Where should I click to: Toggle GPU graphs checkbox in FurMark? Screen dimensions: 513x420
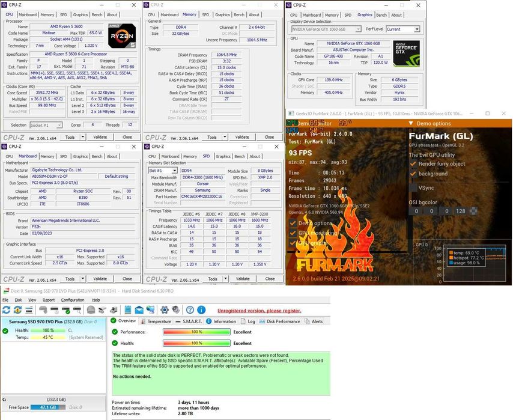click(x=293, y=243)
